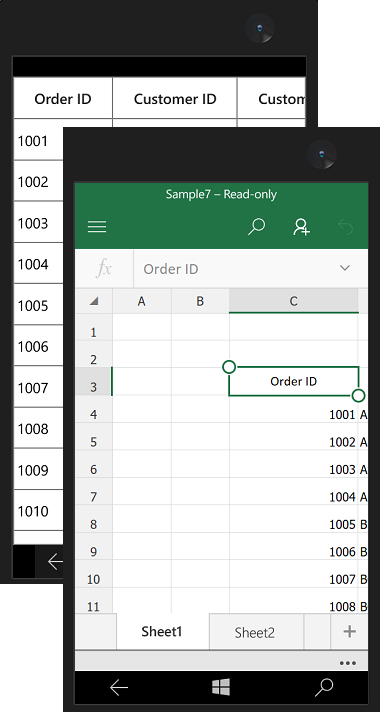Tap 1004 row in rear grid
380x712 pixels.
click(39, 264)
